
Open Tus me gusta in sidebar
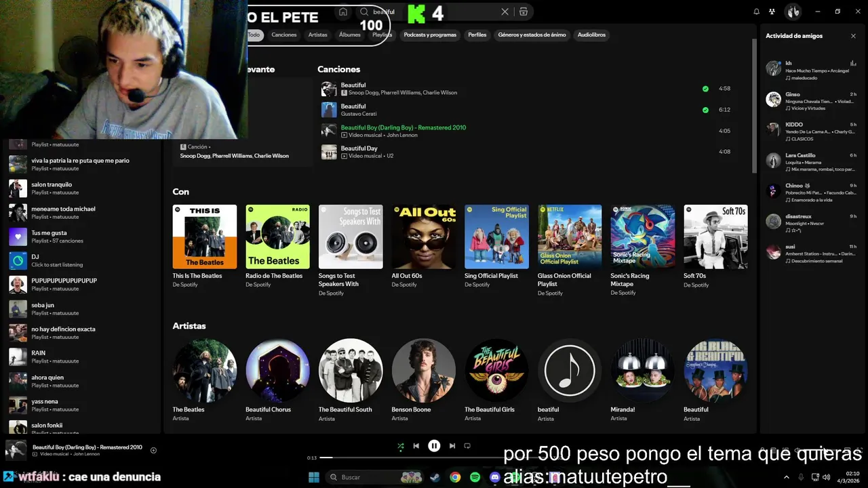[x=82, y=237]
